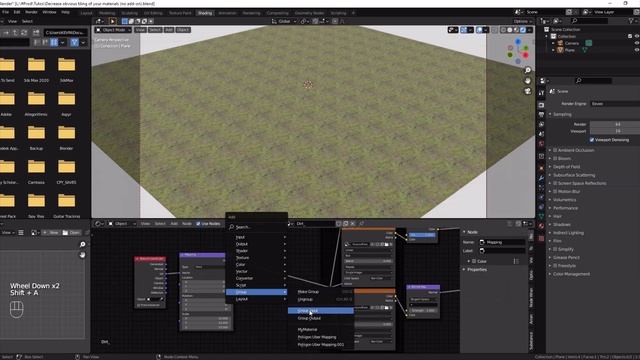Open the Group Input menu entry
The width and height of the screenshot is (640, 360).
[321, 311]
